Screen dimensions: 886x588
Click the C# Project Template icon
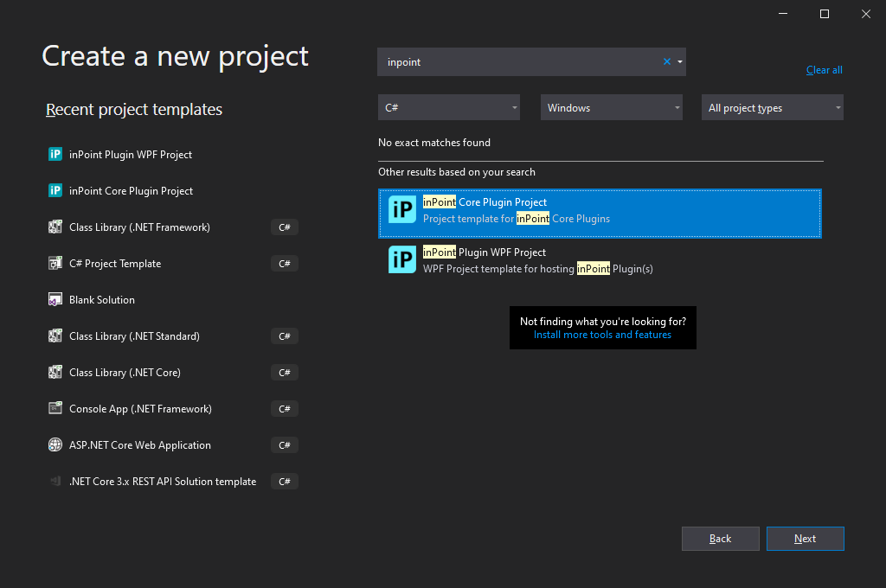click(55, 263)
